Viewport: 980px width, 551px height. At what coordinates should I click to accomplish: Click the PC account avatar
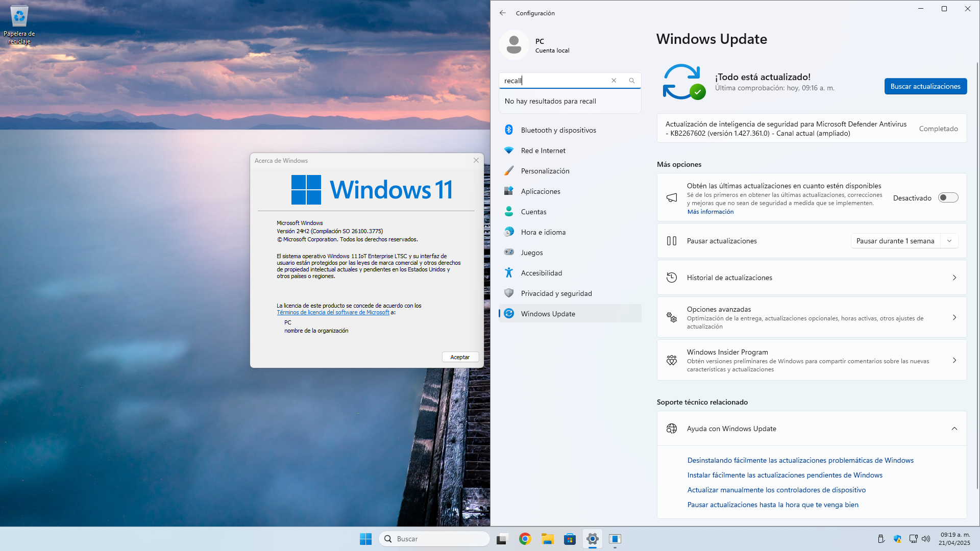coord(513,45)
